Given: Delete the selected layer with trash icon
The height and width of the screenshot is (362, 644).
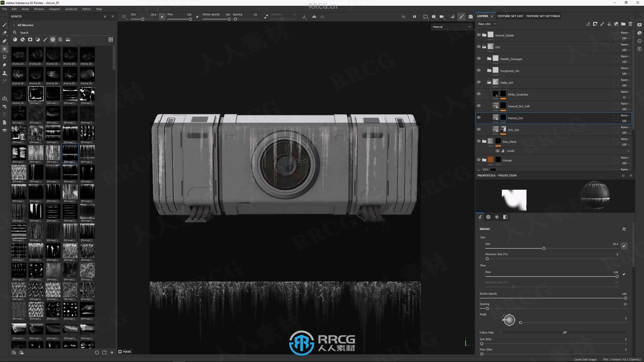Looking at the screenshot, I should pyautogui.click(x=630, y=24).
